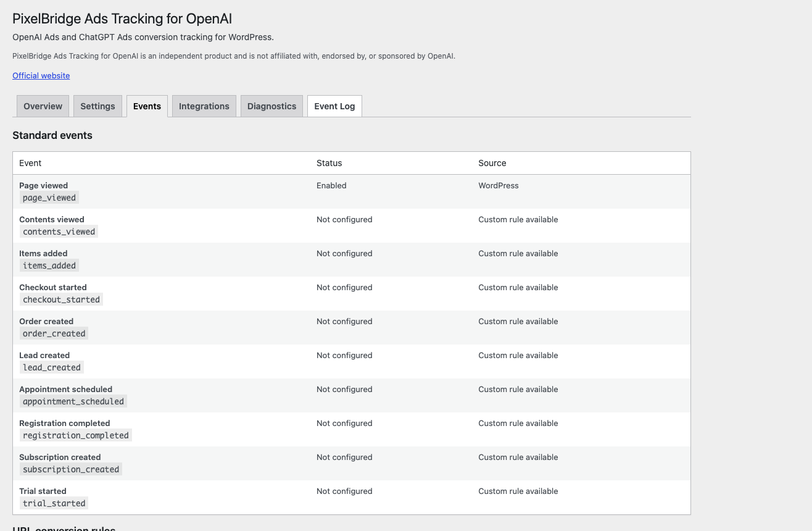The width and height of the screenshot is (812, 531).
Task: Click the WordPress source for Page viewed
Action: (499, 185)
